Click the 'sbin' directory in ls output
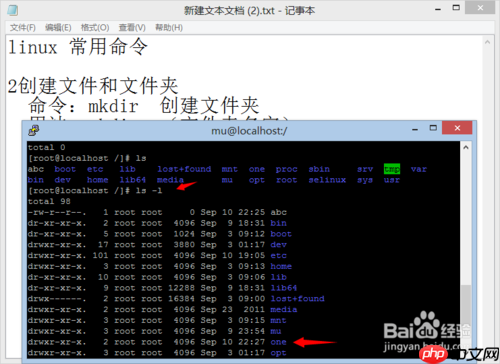 319,169
